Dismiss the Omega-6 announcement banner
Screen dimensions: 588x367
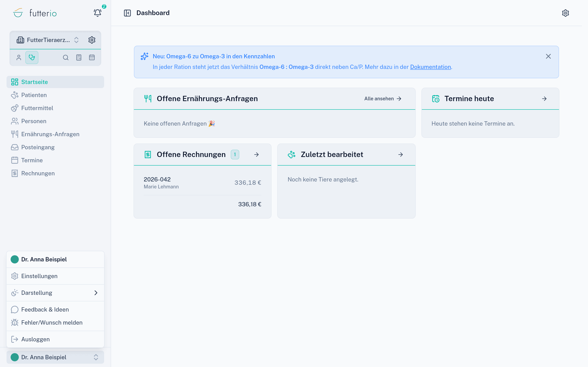click(548, 56)
